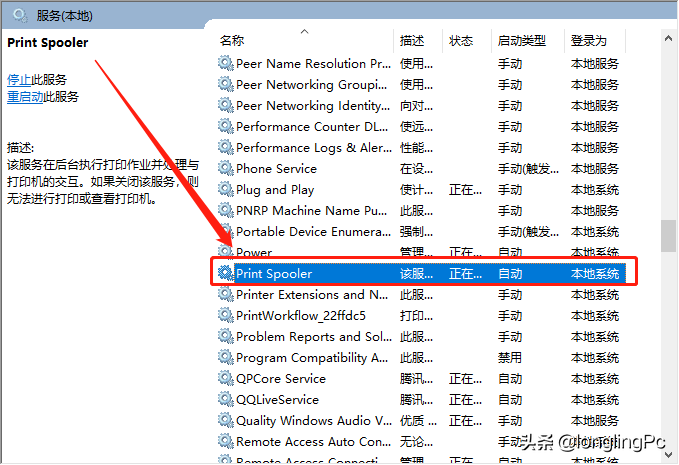Select the Peer Networking Groupi... service name
The image size is (679, 465).
[x=312, y=84]
